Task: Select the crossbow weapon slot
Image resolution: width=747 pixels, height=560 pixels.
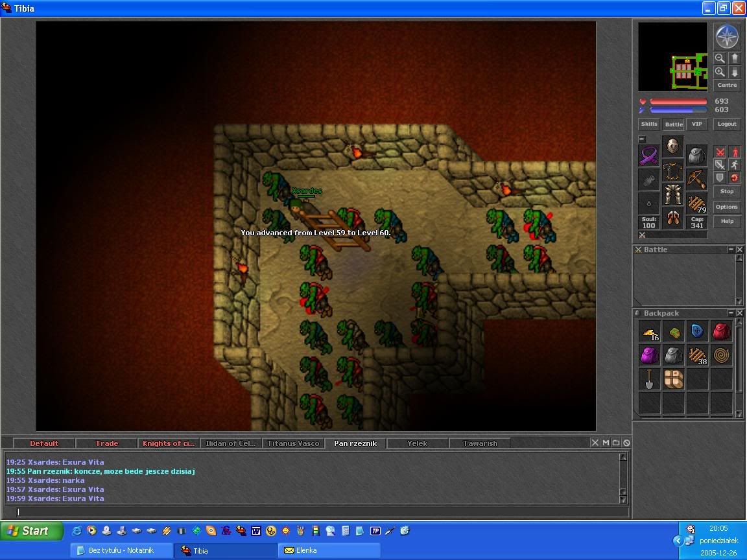Action: coord(697,180)
